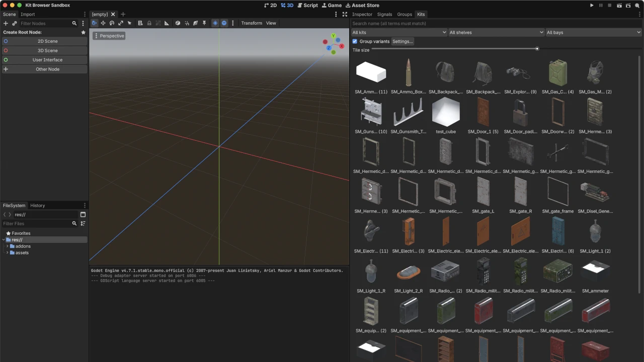Image resolution: width=644 pixels, height=362 pixels.
Task: Toggle preview environment globe icon
Action: pyautogui.click(x=224, y=23)
